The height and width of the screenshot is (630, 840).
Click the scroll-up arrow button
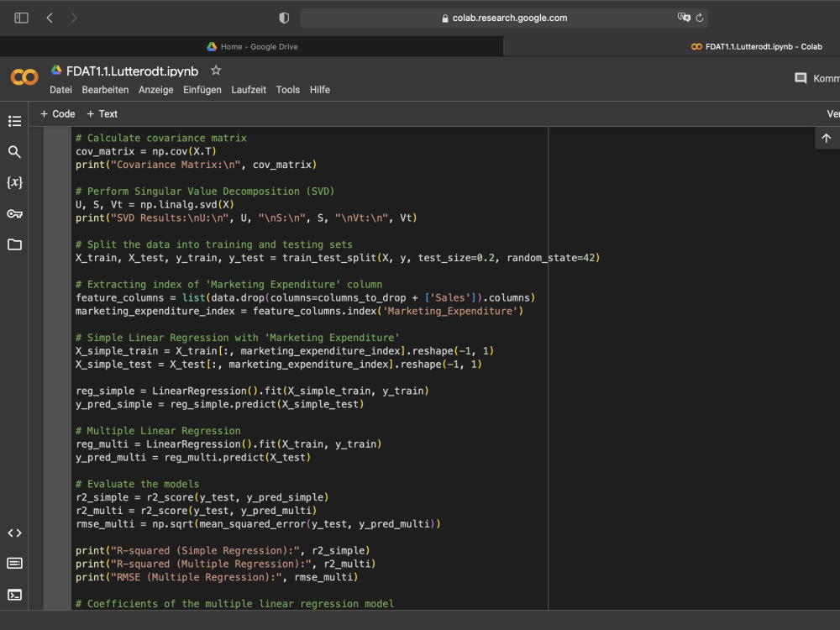pyautogui.click(x=826, y=139)
